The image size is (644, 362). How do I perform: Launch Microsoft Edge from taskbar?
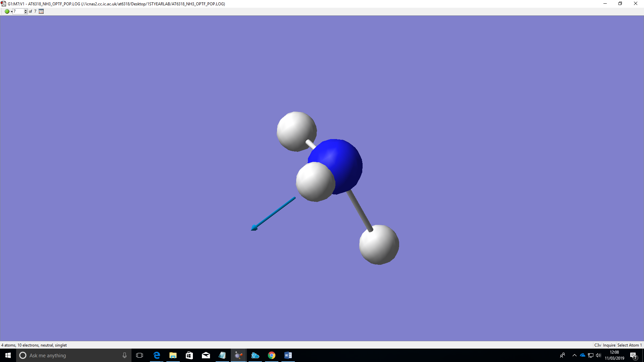point(157,355)
